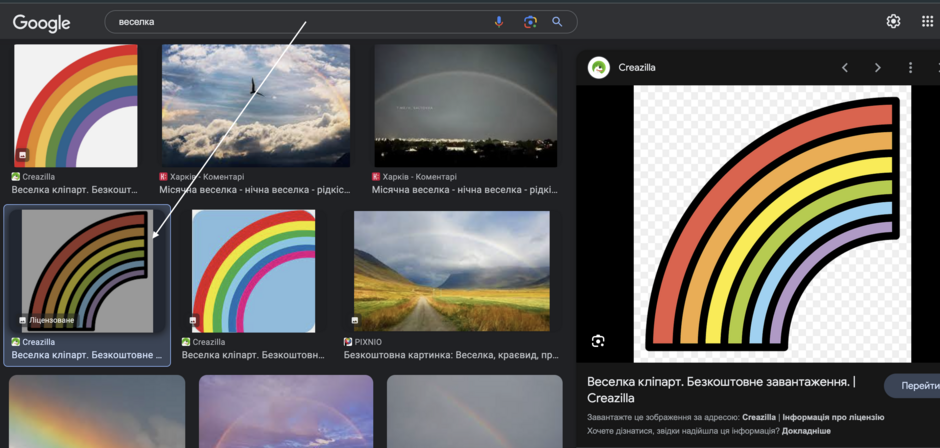
Task: Click licensable badge icon on white rainbow thumbnail
Action: click(x=22, y=155)
